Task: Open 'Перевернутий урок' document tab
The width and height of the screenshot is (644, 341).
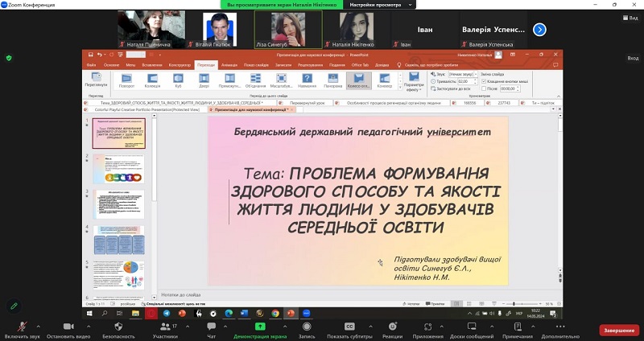Action: point(307,103)
